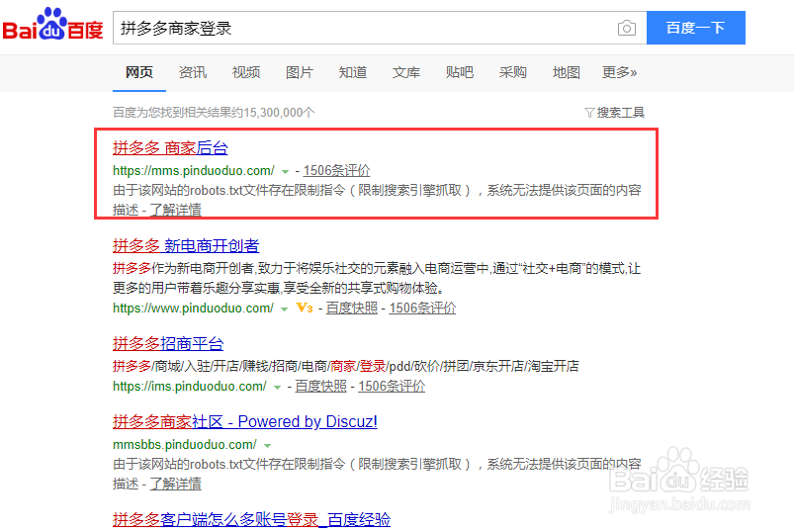This screenshot has height=532, width=794.
Task: Open the 采购 tab
Action: pos(513,72)
